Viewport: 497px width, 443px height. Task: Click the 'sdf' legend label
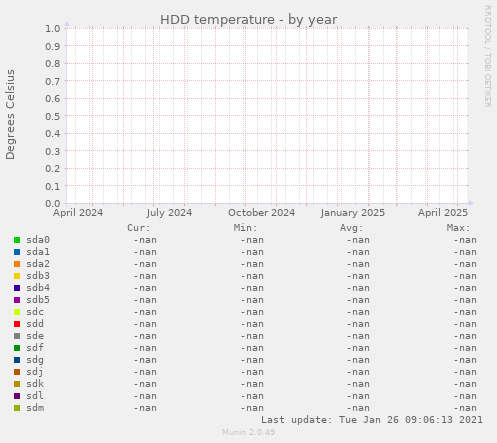(x=35, y=348)
